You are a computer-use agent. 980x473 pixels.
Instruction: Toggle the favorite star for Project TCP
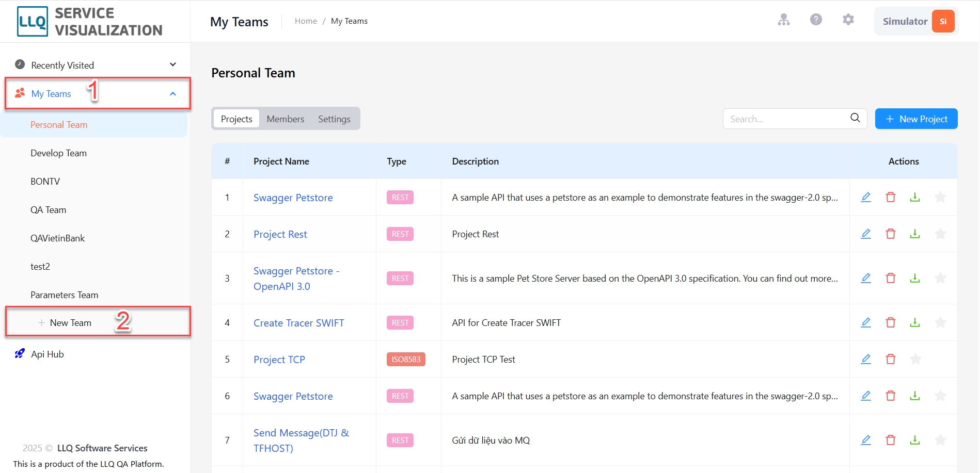pos(915,359)
